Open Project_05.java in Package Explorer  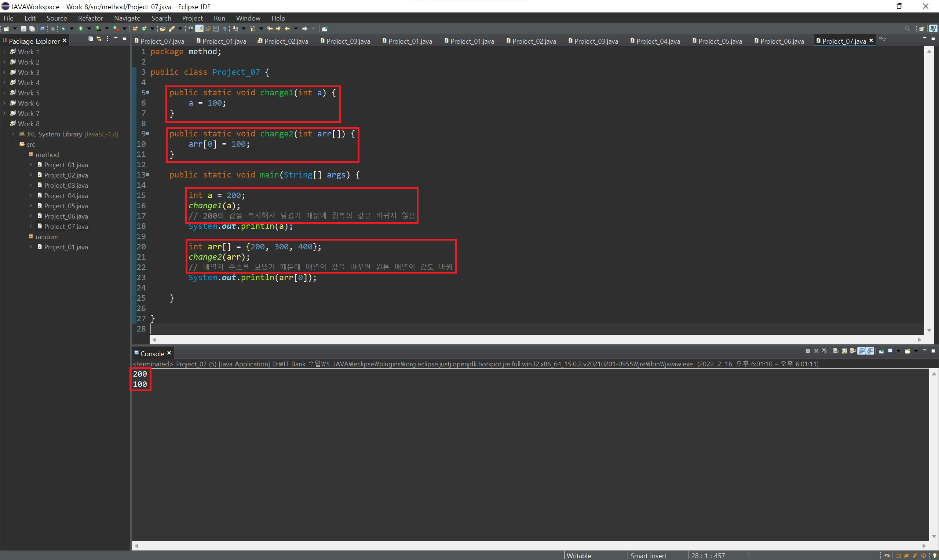[x=66, y=206]
